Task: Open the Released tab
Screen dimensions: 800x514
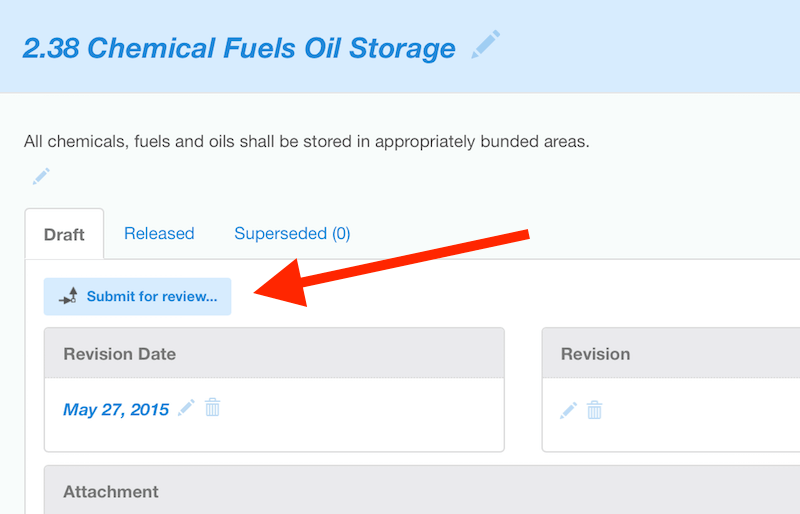Action: coord(159,233)
